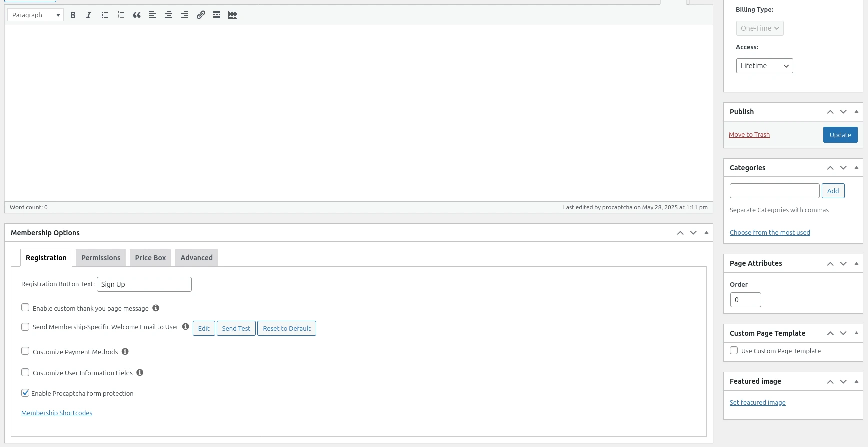The width and height of the screenshot is (868, 447).
Task: Focus the Registration Button Text field
Action: click(144, 284)
